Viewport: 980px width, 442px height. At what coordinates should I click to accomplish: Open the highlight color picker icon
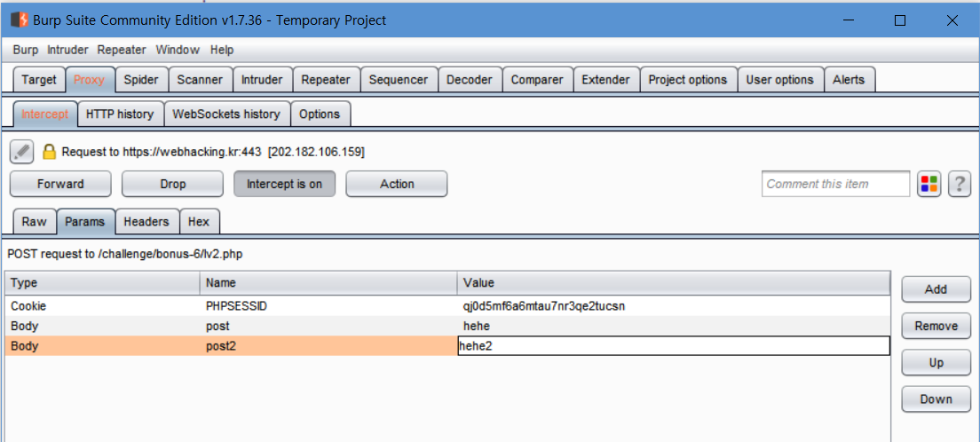pyautogui.click(x=929, y=184)
